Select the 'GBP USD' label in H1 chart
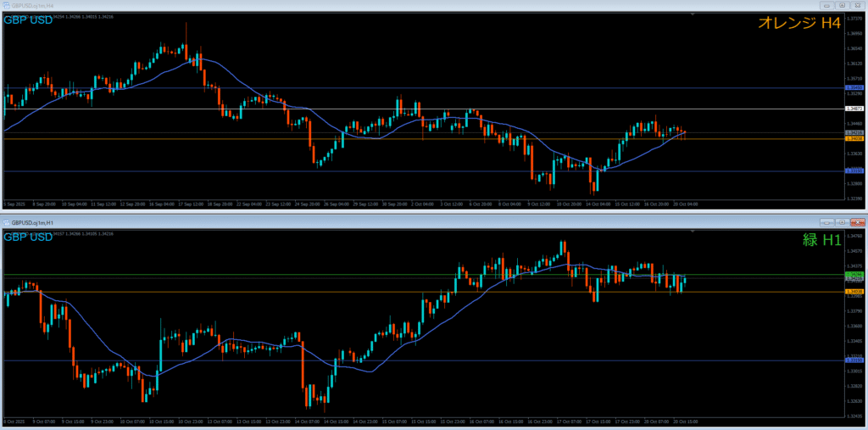The width and height of the screenshot is (868, 430). tap(28, 237)
